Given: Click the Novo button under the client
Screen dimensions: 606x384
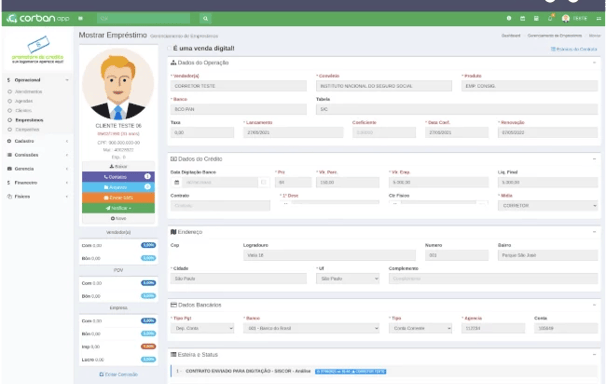Looking at the screenshot, I should (x=118, y=218).
